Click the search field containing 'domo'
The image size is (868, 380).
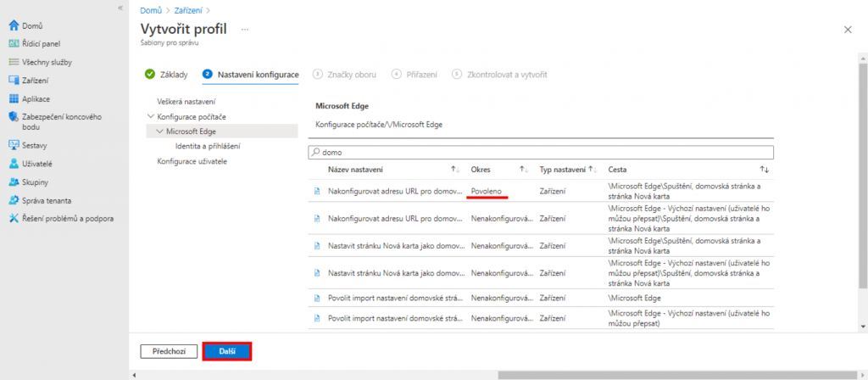(542, 152)
